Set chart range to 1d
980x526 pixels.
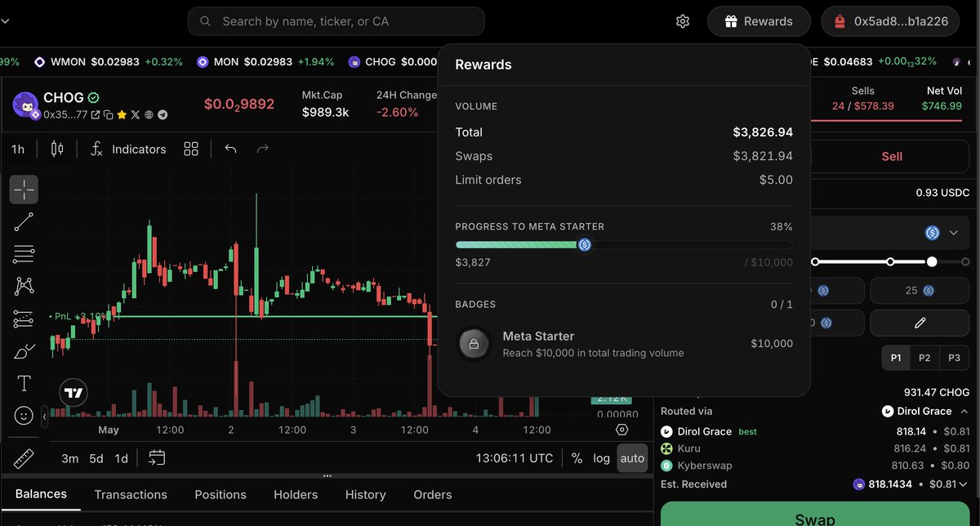(x=121, y=458)
